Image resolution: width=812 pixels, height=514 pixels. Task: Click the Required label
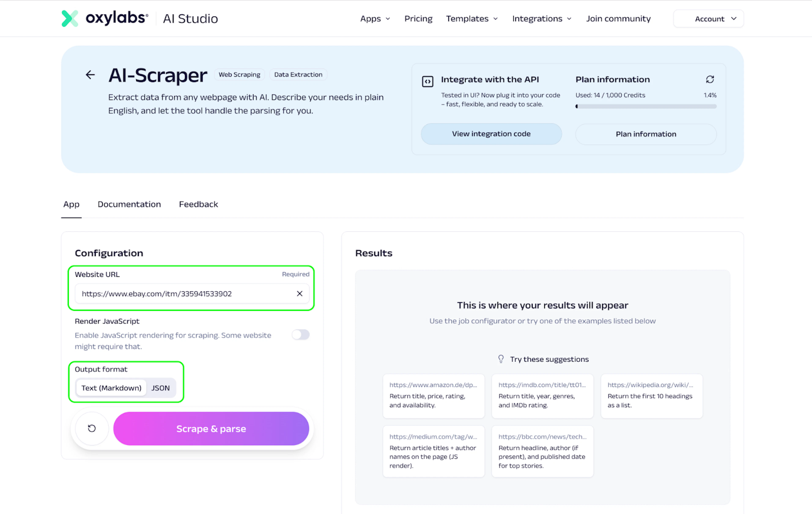coord(295,274)
